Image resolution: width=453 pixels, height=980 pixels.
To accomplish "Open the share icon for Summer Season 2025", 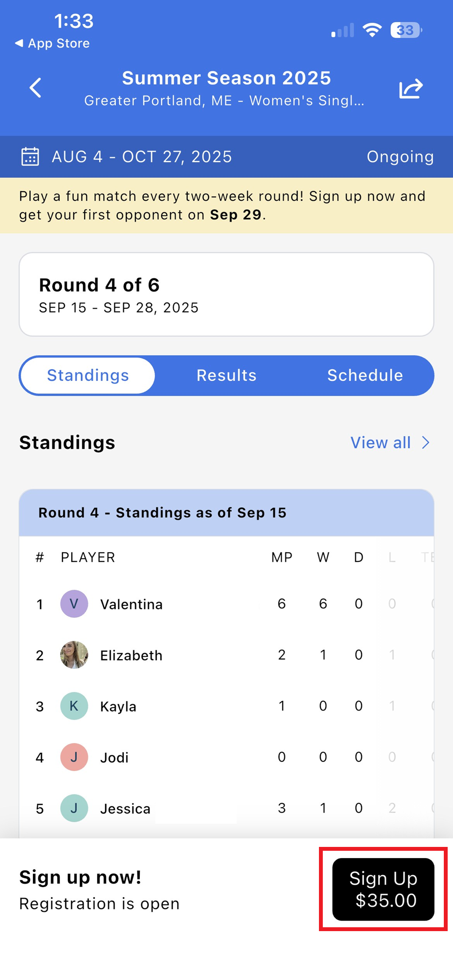I will click(x=410, y=88).
